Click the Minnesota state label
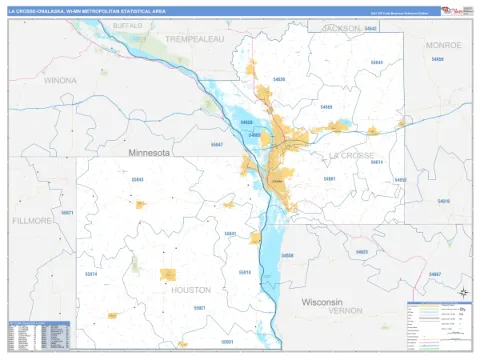 click(149, 153)
